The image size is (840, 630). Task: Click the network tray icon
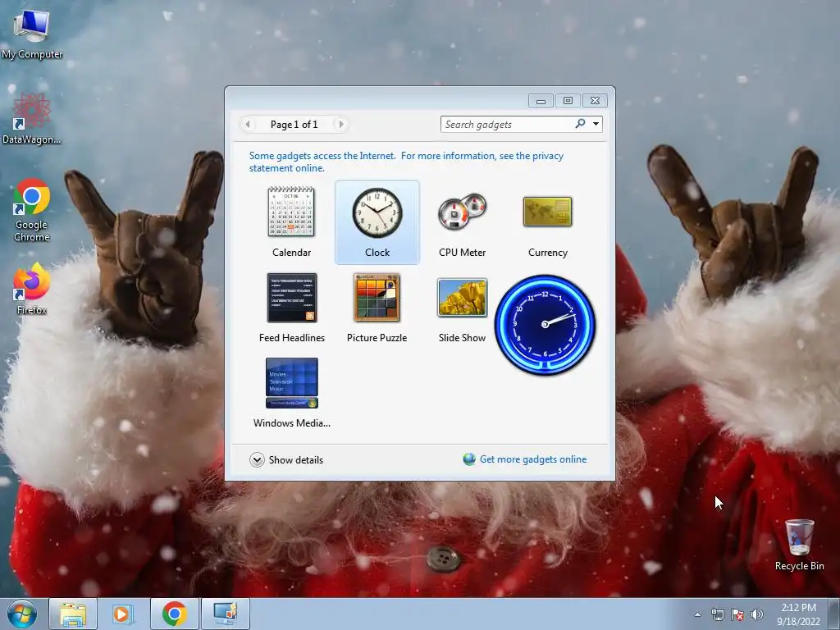coord(717,614)
